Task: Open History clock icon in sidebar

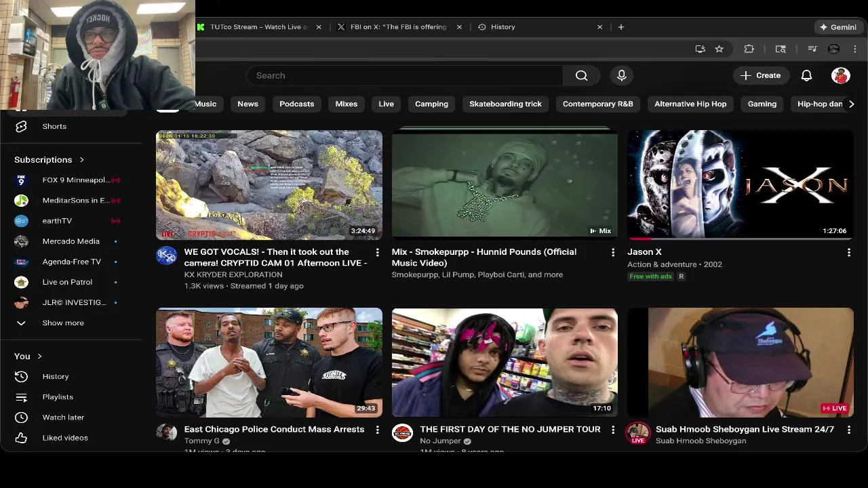Action: [x=21, y=376]
